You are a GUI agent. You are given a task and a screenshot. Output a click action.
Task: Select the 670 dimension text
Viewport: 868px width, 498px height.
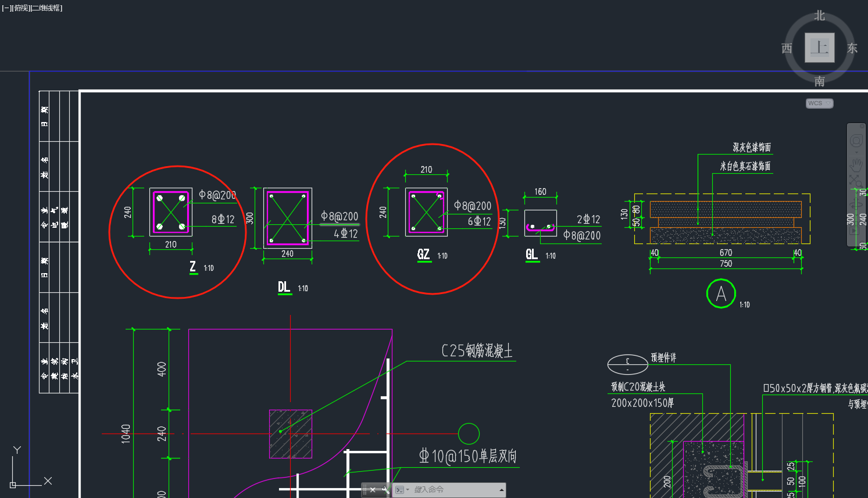tap(726, 253)
